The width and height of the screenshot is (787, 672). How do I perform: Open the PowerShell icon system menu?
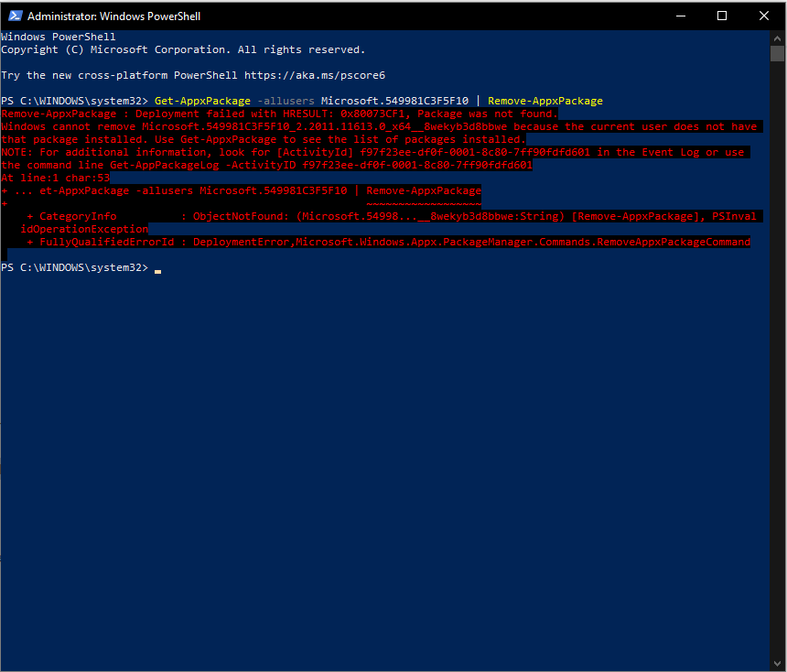coord(15,16)
